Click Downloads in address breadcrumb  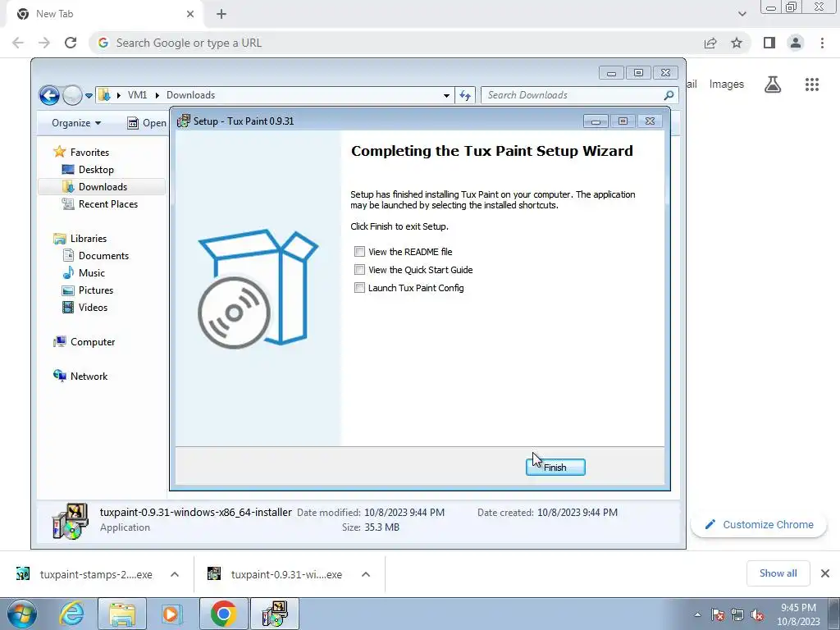190,95
